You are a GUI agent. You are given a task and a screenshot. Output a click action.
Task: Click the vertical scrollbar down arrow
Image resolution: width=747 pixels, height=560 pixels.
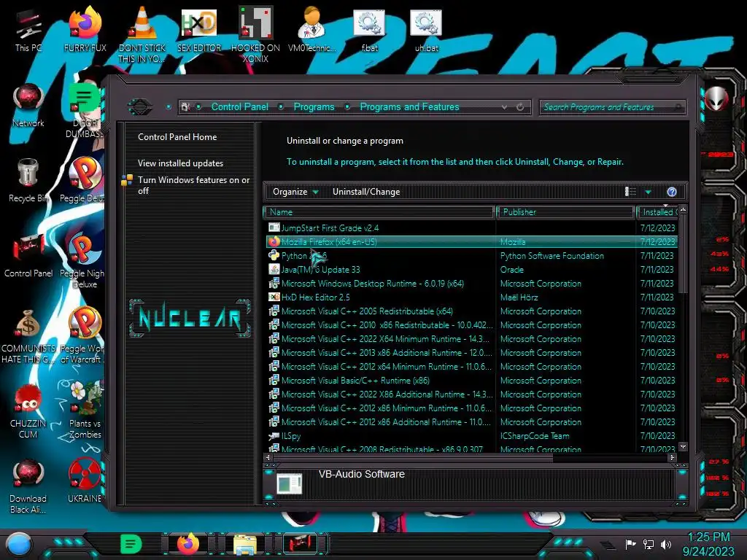click(x=683, y=447)
